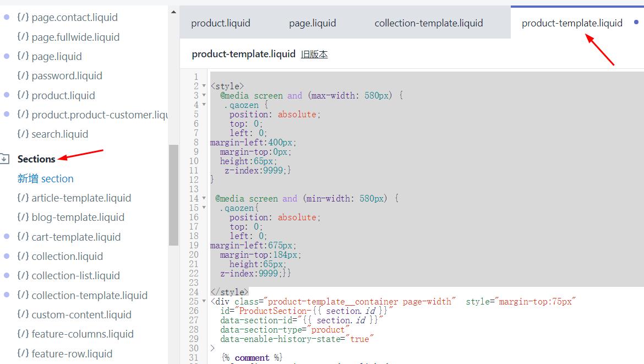Click the custom-content.liquid file icon
The width and height of the screenshot is (644, 364).
click(23, 315)
